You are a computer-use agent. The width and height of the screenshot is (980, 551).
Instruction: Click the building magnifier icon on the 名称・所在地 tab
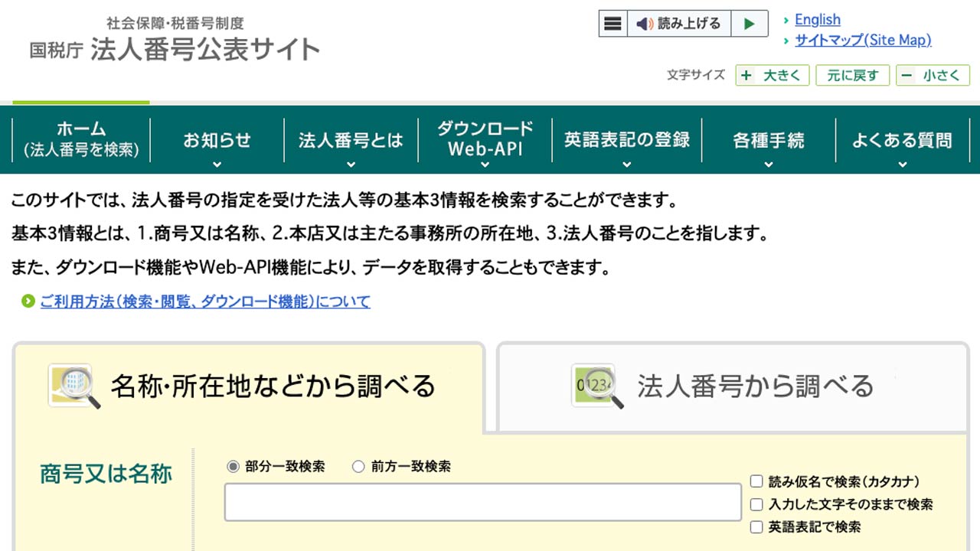click(x=73, y=386)
